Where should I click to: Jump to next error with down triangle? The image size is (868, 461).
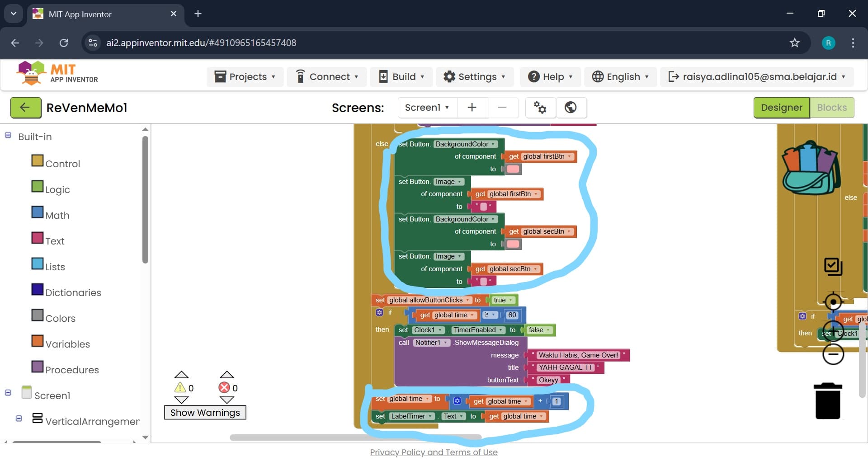[x=226, y=400]
